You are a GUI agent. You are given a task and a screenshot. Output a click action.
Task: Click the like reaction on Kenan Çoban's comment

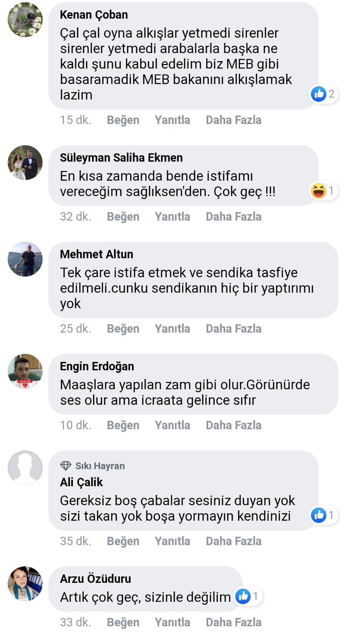(319, 94)
